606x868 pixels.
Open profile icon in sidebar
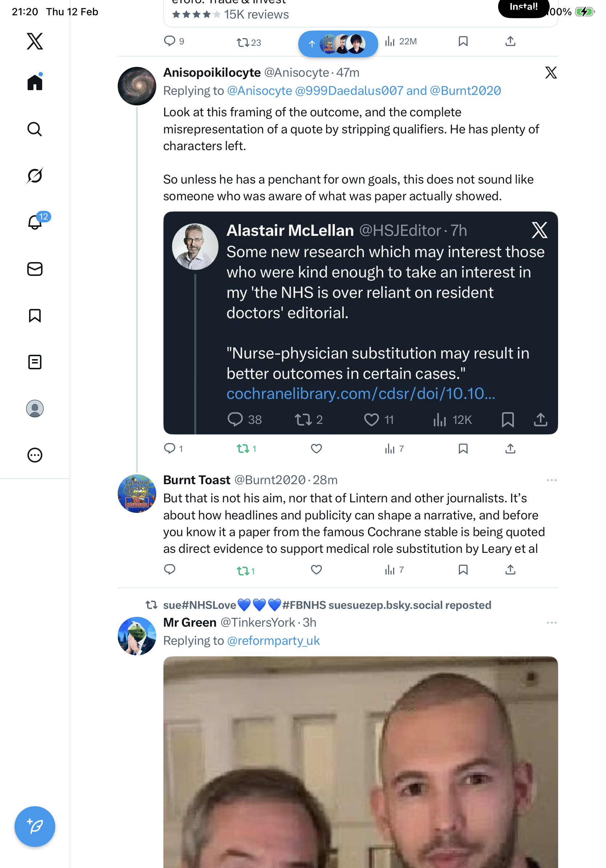tap(35, 408)
